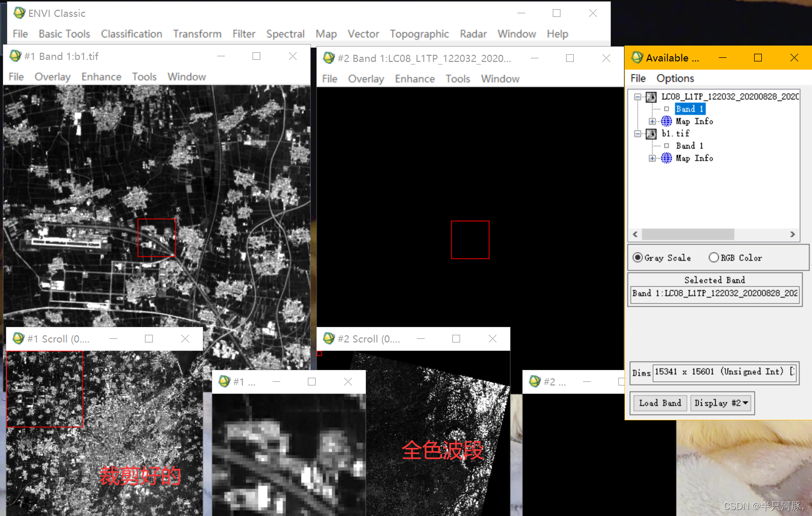The height and width of the screenshot is (516, 812).
Task: Click logo icon of #1 zoom window
Action: tap(224, 381)
